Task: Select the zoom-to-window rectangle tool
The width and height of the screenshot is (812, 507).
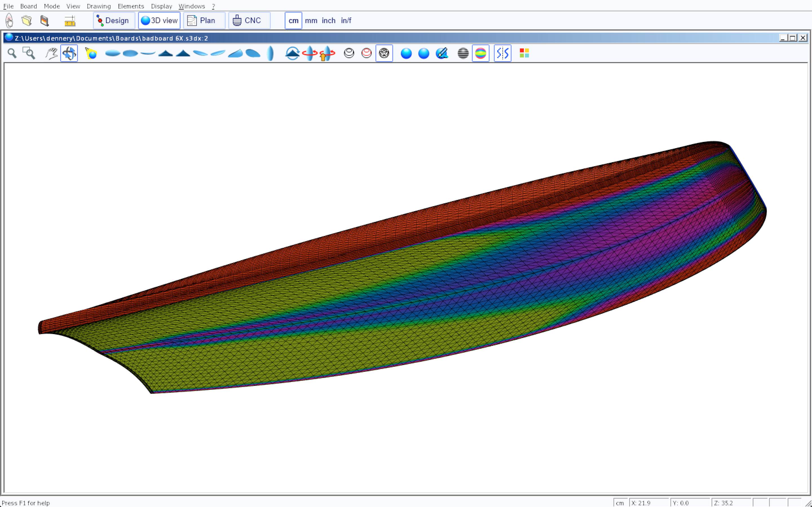Action: (29, 53)
